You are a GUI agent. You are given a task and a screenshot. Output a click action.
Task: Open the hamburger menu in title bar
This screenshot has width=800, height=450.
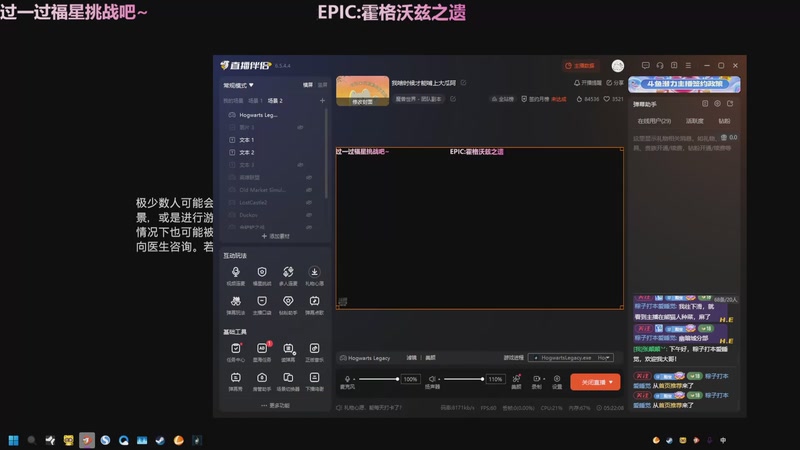coord(688,65)
